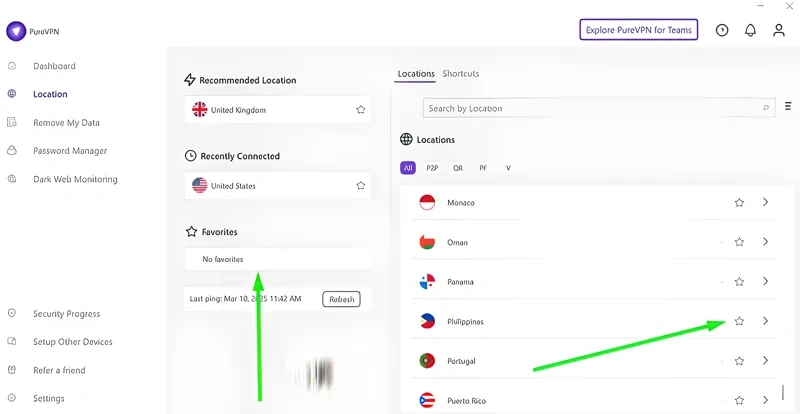Click the locations list scrollbar
This screenshot has width=800, height=414.
pos(783,392)
